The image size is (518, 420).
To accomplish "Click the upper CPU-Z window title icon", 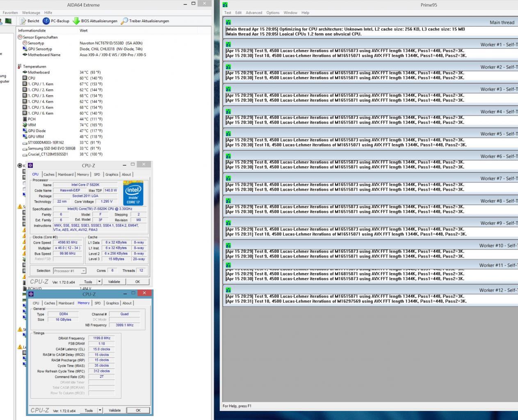I will (x=30, y=165).
